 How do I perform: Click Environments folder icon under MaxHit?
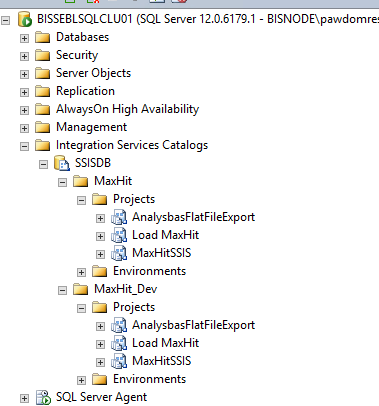(99, 271)
